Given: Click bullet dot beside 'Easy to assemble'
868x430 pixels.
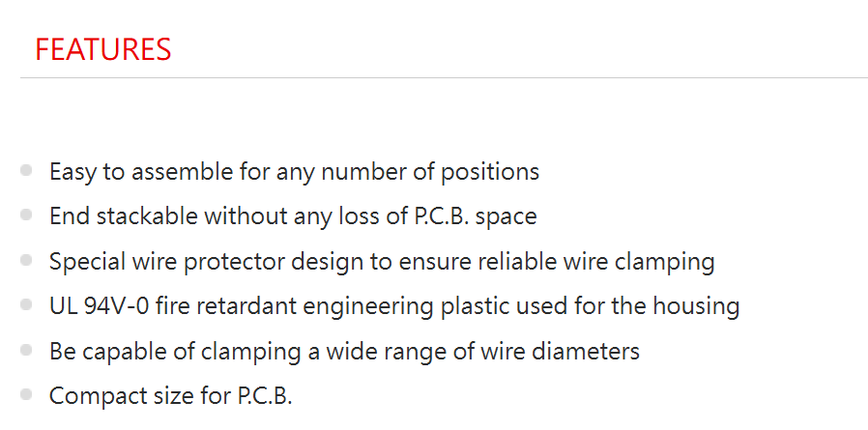Looking at the screenshot, I should pyautogui.click(x=26, y=170).
